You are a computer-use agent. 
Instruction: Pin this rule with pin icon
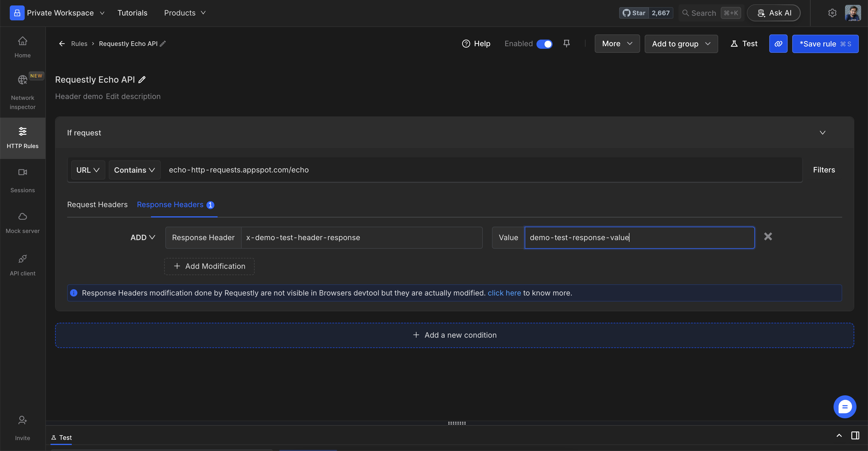coord(566,43)
